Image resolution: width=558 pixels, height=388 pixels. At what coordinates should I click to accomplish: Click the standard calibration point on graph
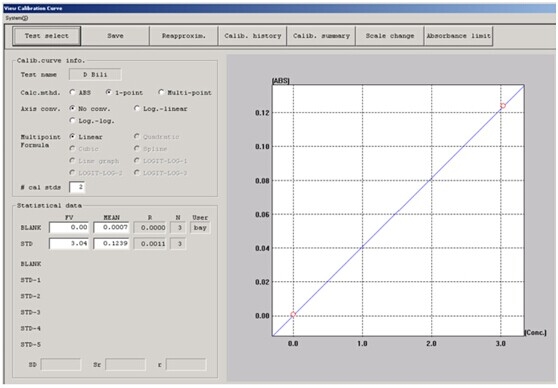(x=502, y=106)
